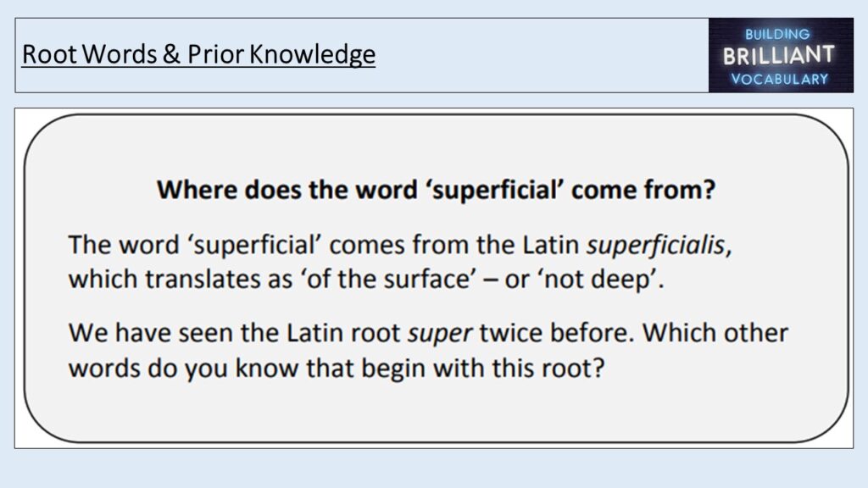The image size is (868, 488).
Task: Click the Building Brilliant Vocabulary logo
Action: pyautogui.click(x=781, y=55)
